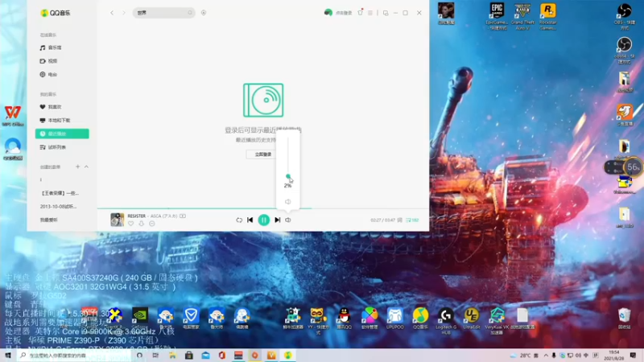Open the music library (音乐馆) sidebar item

(51, 47)
